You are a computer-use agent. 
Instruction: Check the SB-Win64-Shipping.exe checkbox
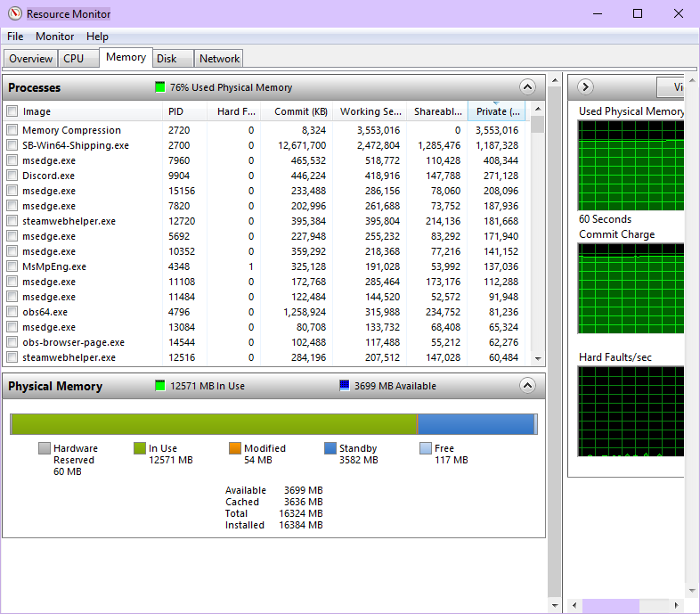[x=12, y=144]
